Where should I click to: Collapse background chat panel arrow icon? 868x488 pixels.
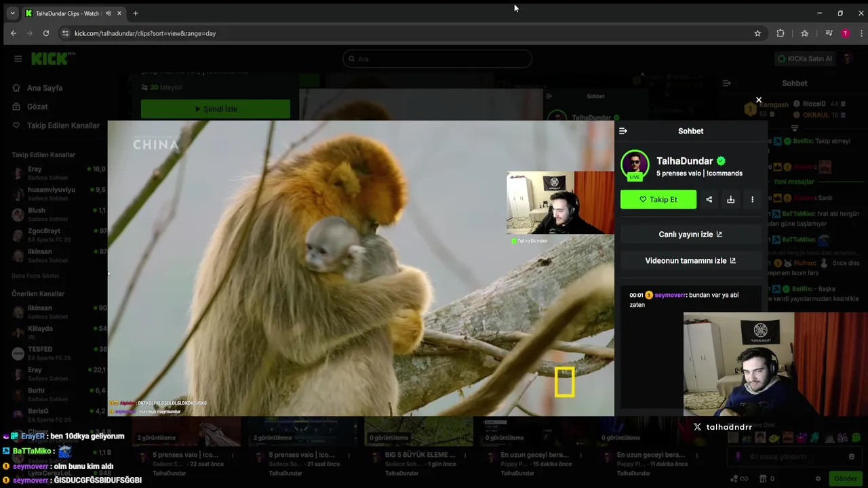tap(726, 83)
